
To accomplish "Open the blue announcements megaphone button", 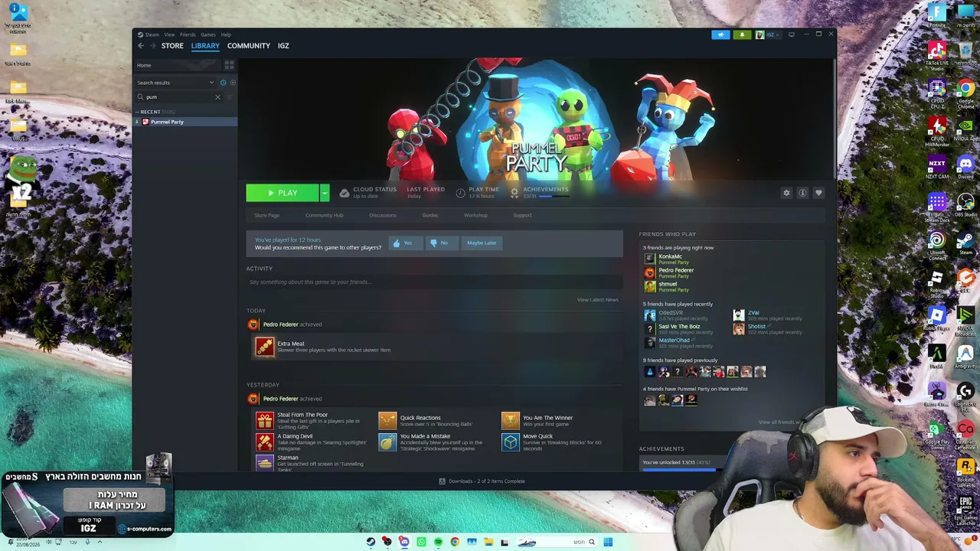I will click(x=720, y=34).
